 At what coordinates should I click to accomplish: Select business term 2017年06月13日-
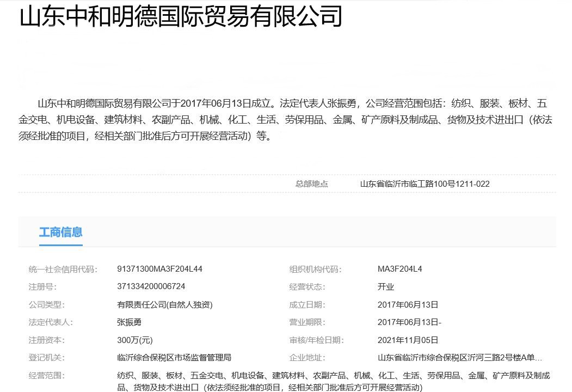(x=409, y=322)
